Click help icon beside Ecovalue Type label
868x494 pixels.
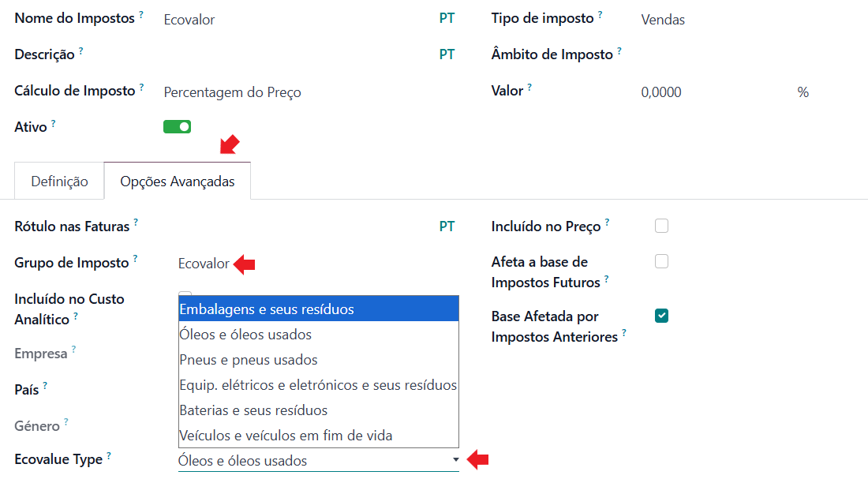(x=109, y=456)
